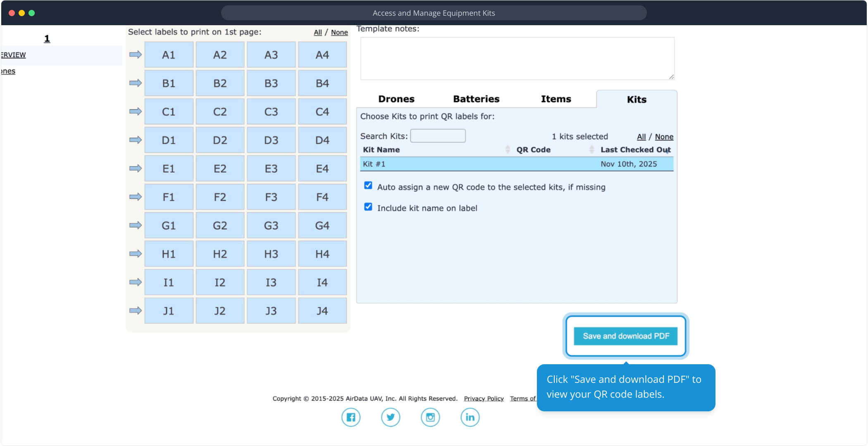Click the Search Kits input field
Viewport: 868px width, 446px height.
(438, 136)
